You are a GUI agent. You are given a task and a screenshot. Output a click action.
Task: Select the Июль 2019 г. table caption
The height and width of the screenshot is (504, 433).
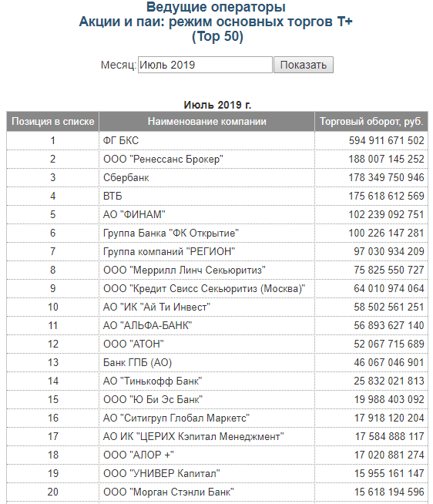(217, 105)
